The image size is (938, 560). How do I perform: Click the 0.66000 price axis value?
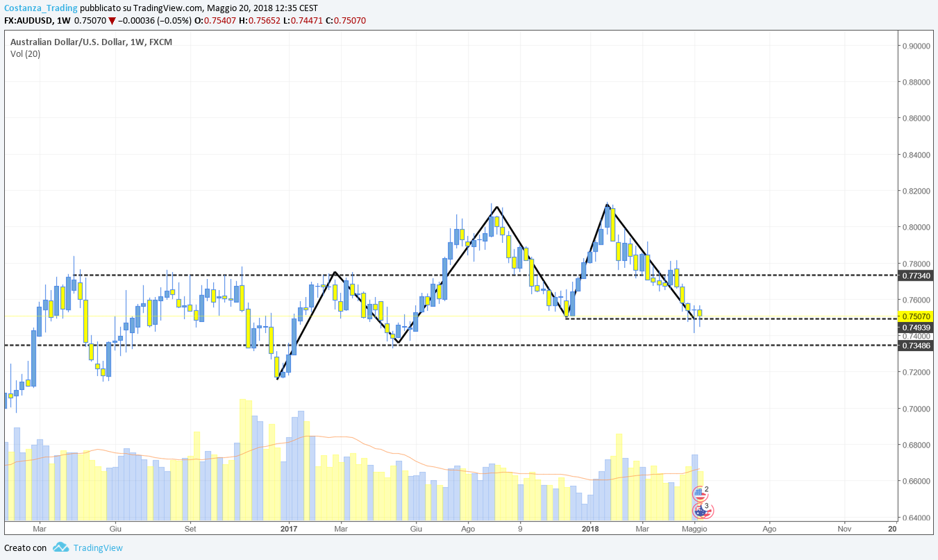coord(916,481)
